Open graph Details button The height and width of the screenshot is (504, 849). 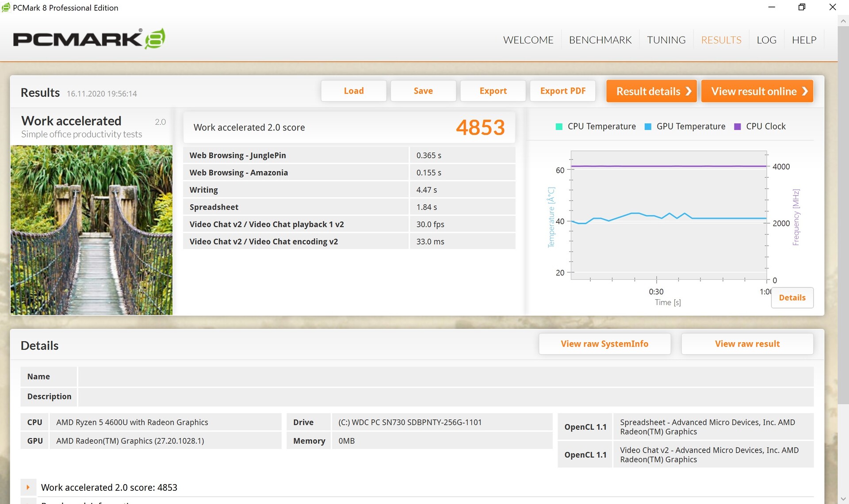[x=792, y=298]
